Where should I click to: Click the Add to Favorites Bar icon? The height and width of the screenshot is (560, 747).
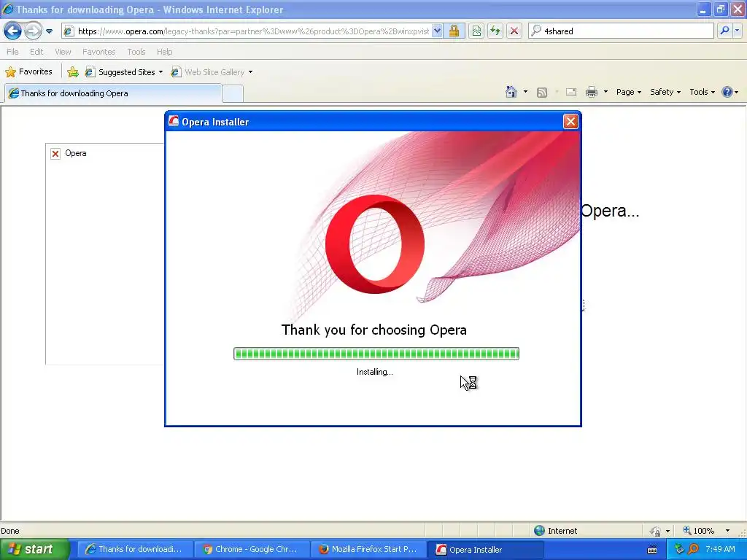point(73,72)
